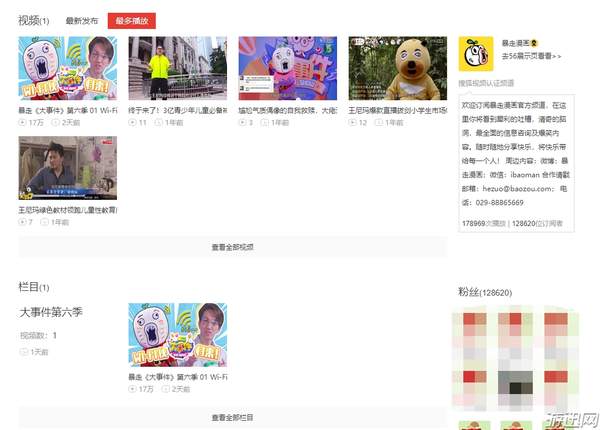
Task: Click clock icon under 终于来了 video
Action: 159,122
